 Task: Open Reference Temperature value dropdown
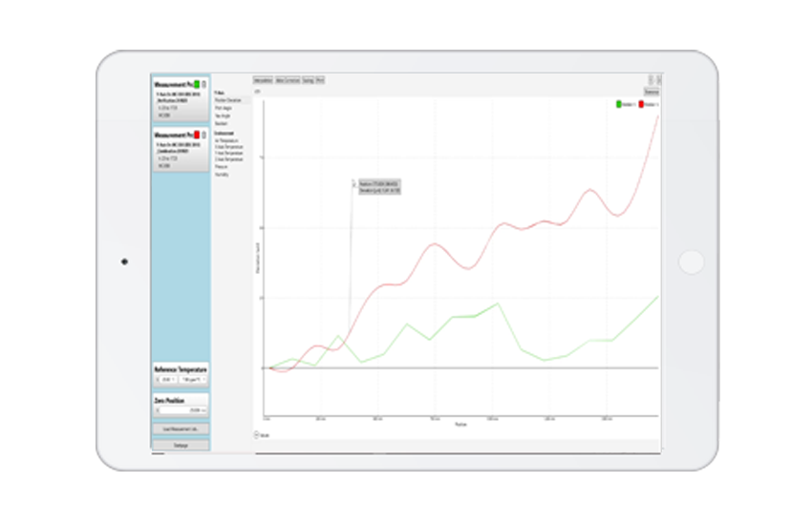166,380
